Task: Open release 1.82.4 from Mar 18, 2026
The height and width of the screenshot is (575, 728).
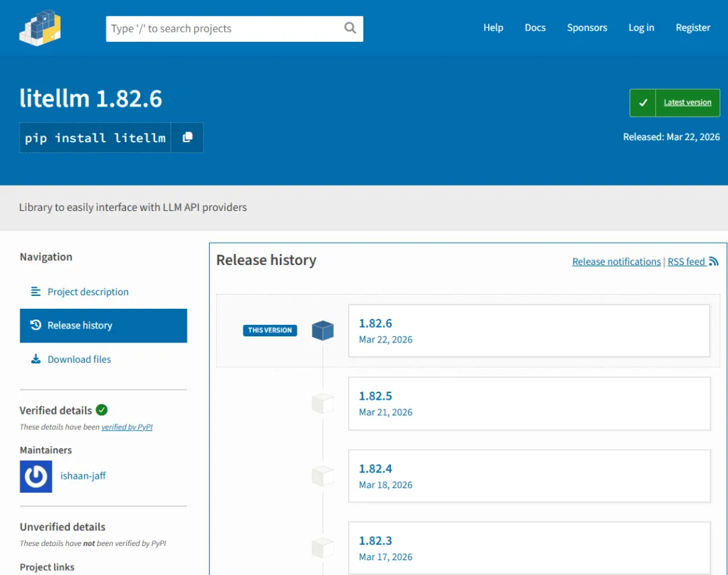Action: [x=529, y=476]
